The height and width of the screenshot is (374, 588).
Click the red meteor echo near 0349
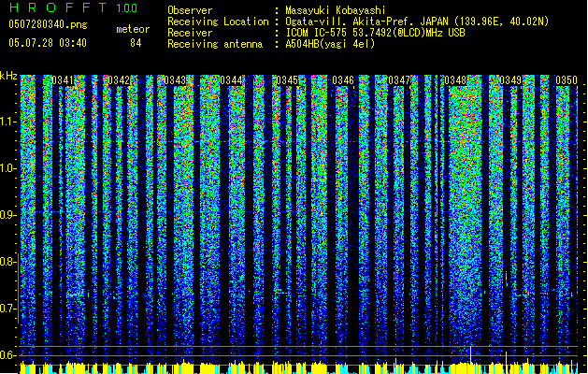click(507, 280)
